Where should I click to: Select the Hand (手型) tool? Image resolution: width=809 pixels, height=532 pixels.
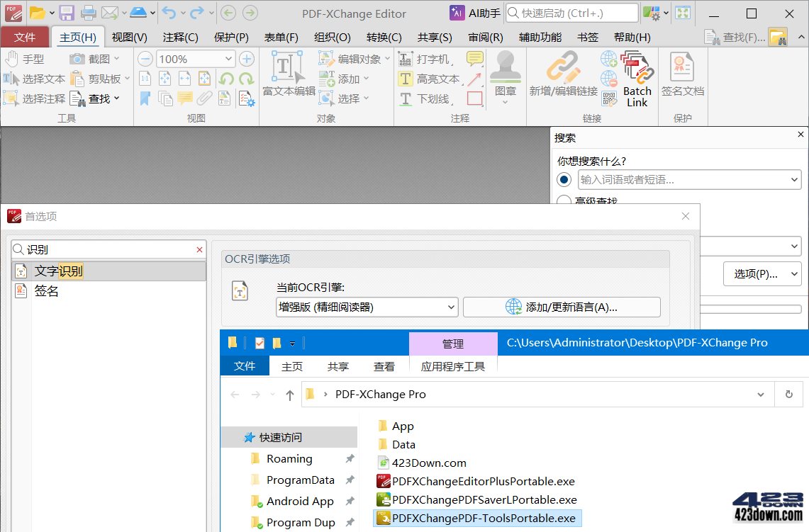point(24,60)
